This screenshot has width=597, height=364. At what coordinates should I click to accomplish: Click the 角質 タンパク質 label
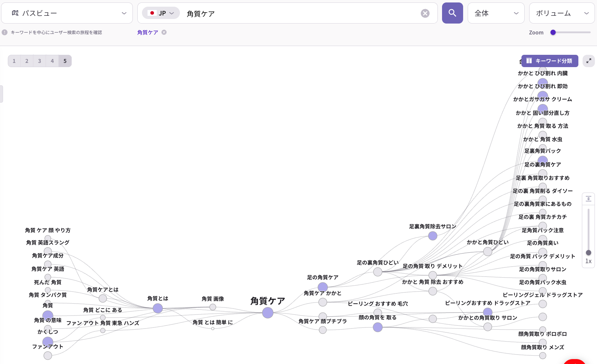pos(48,295)
